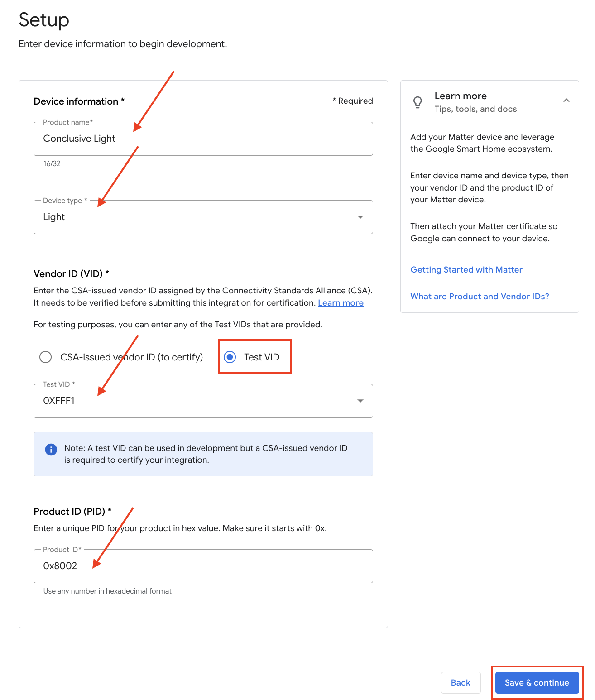
Task: Click Enter device information to begin development text
Action: [x=123, y=44]
